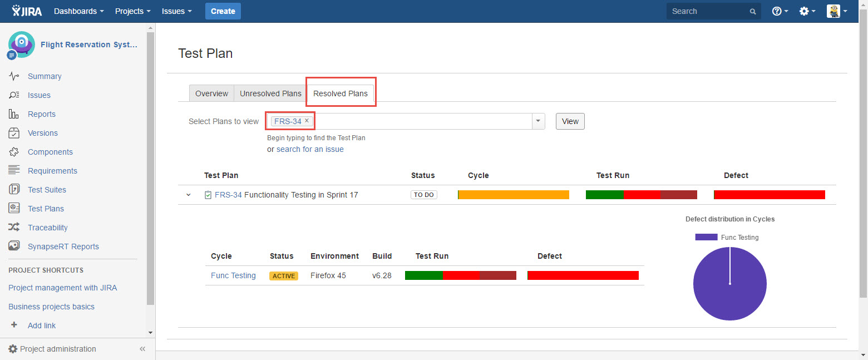Image resolution: width=868 pixels, height=360 pixels.
Task: Click the Test Plans icon
Action: tap(14, 209)
